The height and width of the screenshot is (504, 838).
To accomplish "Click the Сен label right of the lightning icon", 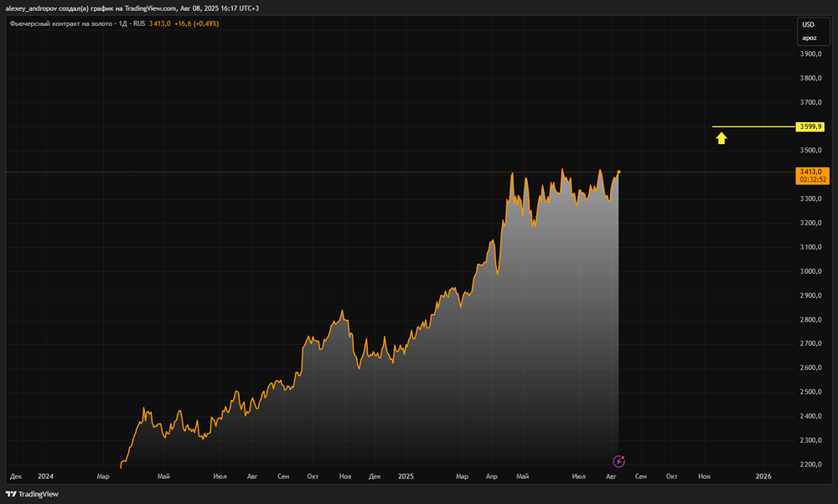I will 640,476.
